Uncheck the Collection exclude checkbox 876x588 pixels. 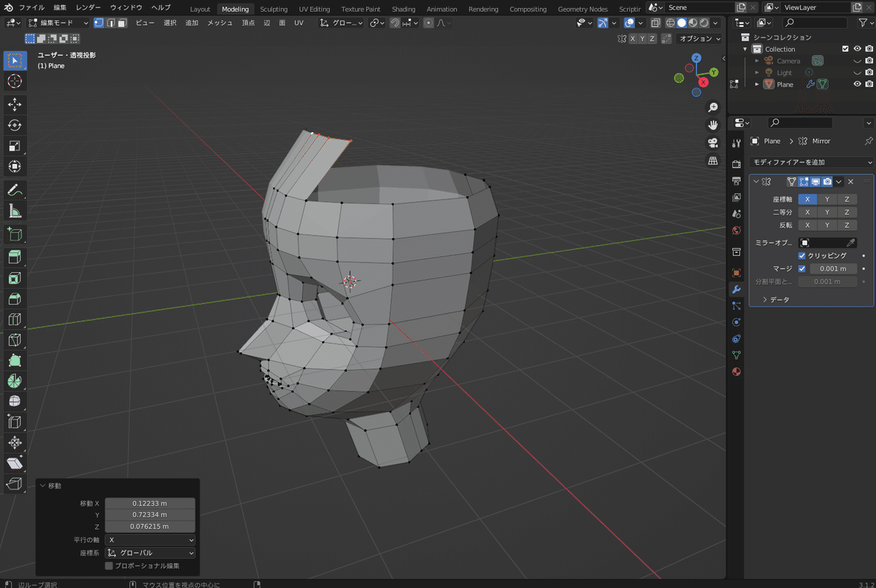tap(845, 49)
